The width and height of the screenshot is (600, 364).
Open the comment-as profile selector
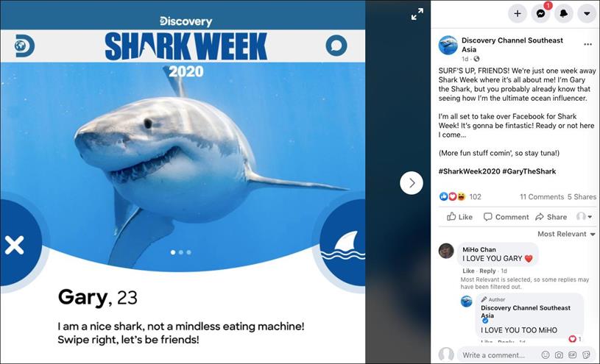(585, 217)
